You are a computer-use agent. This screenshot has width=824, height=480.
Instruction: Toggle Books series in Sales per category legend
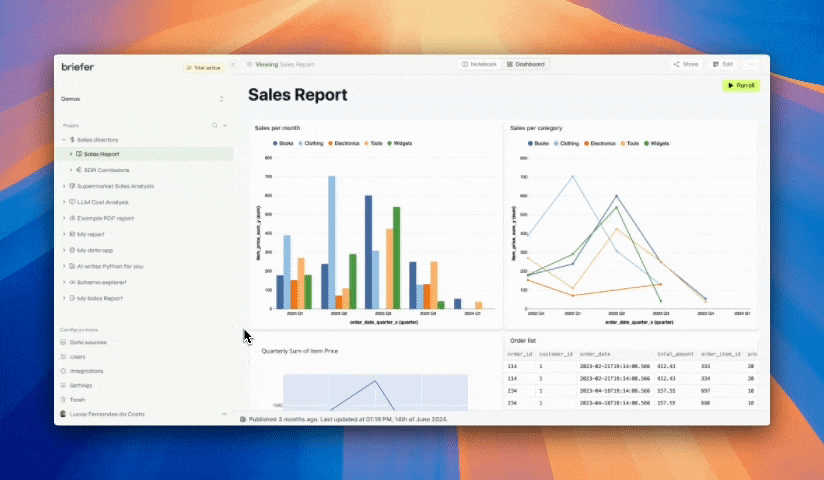click(x=539, y=144)
